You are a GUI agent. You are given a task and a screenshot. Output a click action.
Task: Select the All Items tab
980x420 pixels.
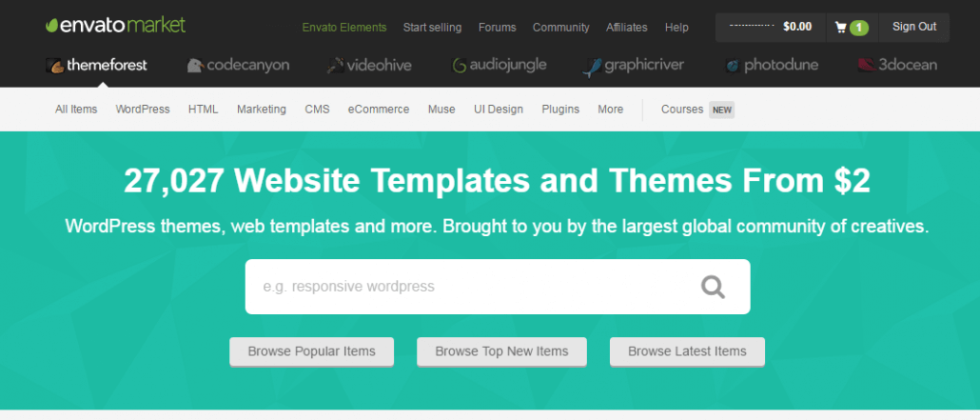point(76,110)
